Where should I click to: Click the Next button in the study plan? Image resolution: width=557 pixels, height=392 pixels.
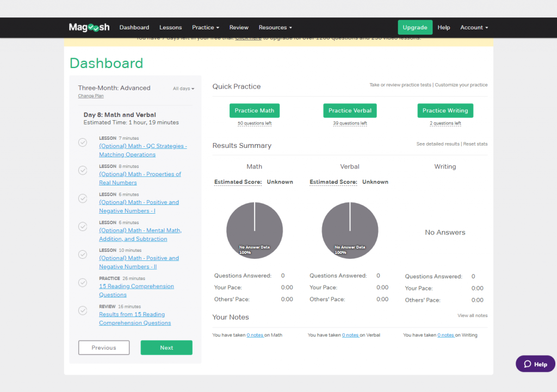click(166, 347)
